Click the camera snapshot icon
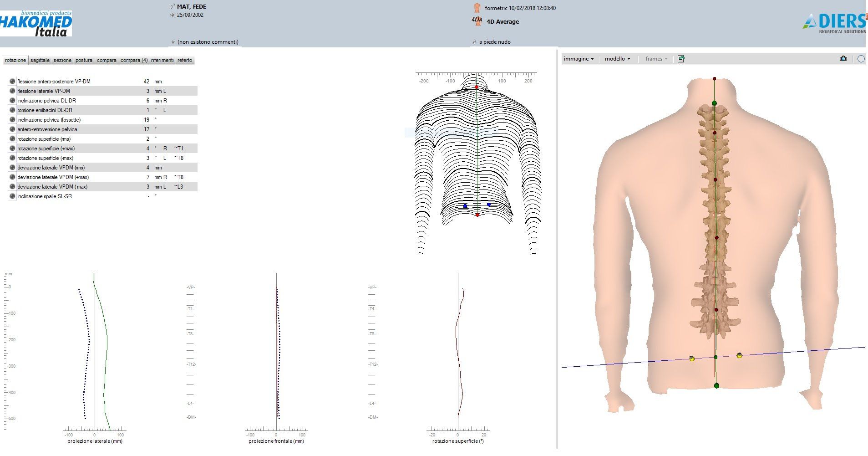This screenshot has height=456, width=868. click(843, 59)
